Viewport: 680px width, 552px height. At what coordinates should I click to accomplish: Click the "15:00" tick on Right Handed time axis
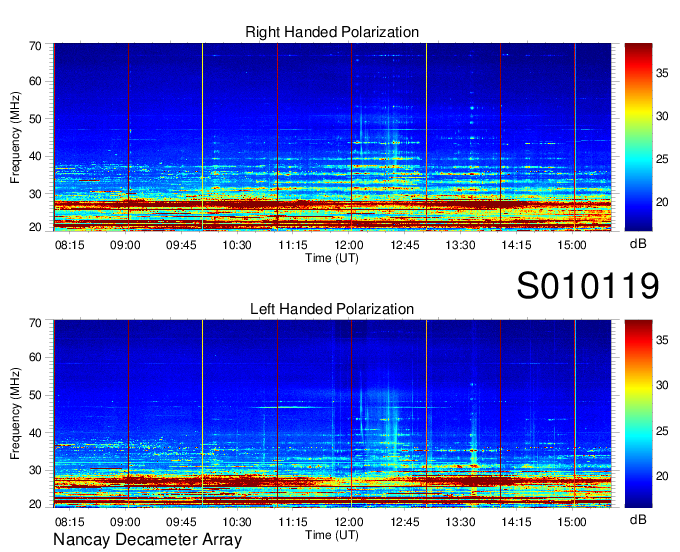click(x=572, y=245)
